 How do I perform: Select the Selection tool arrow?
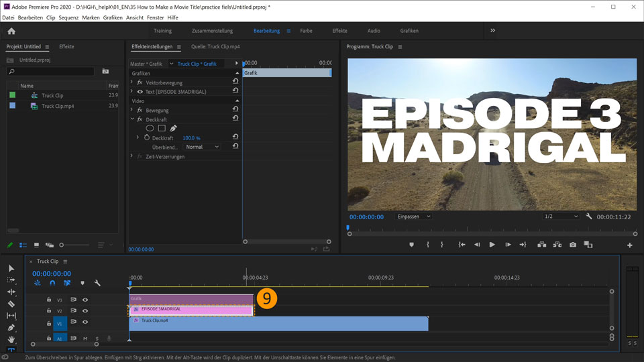pyautogui.click(x=11, y=268)
